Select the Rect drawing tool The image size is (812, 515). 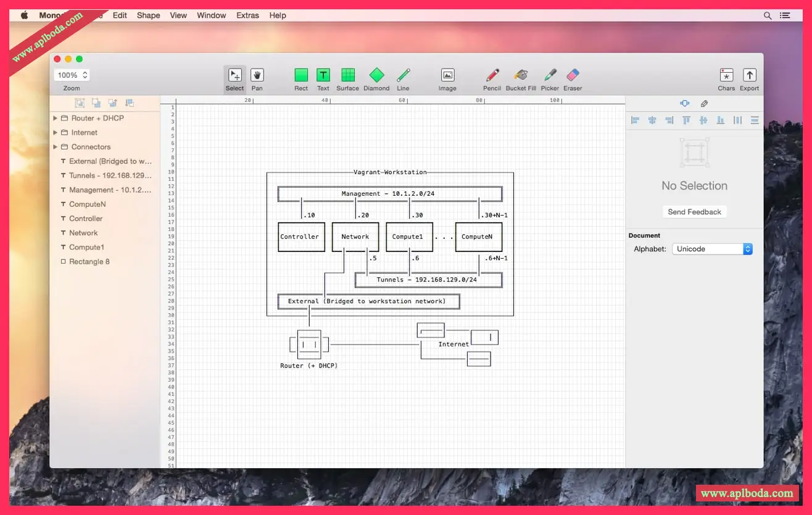coord(301,76)
